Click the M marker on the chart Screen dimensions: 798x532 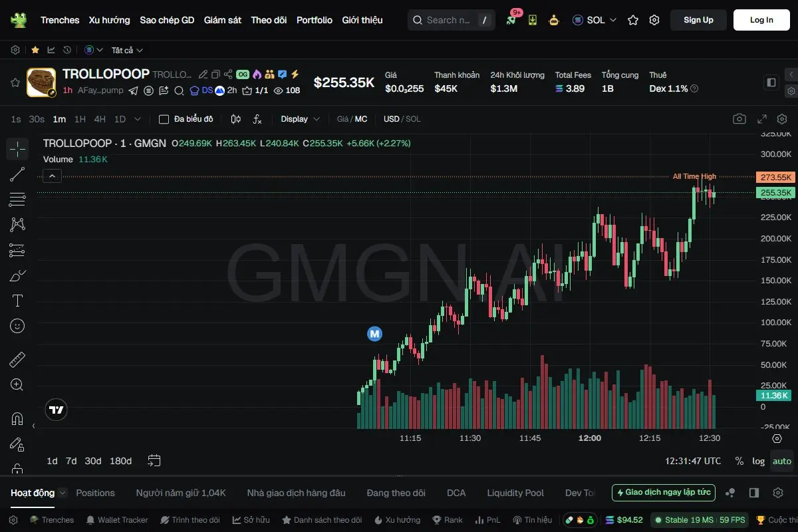pos(375,334)
